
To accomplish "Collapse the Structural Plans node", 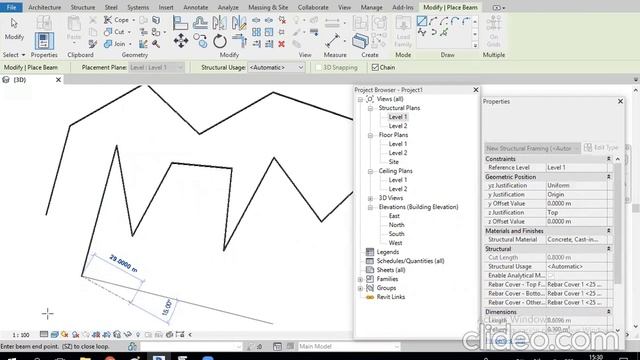I will tap(370, 108).
